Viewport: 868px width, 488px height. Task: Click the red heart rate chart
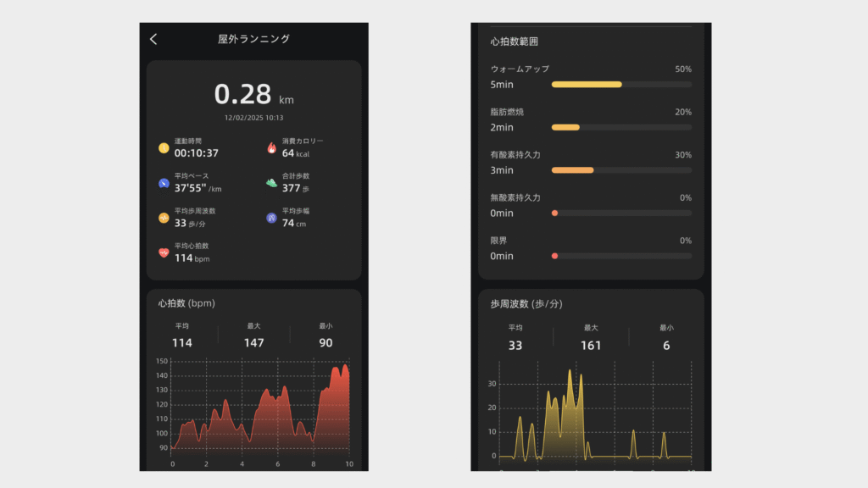(x=259, y=411)
